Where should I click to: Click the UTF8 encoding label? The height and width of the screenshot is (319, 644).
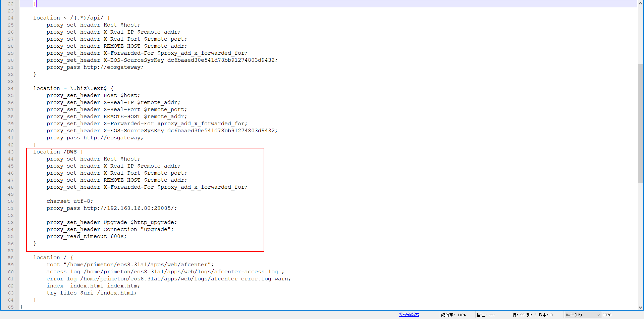[x=607, y=315]
